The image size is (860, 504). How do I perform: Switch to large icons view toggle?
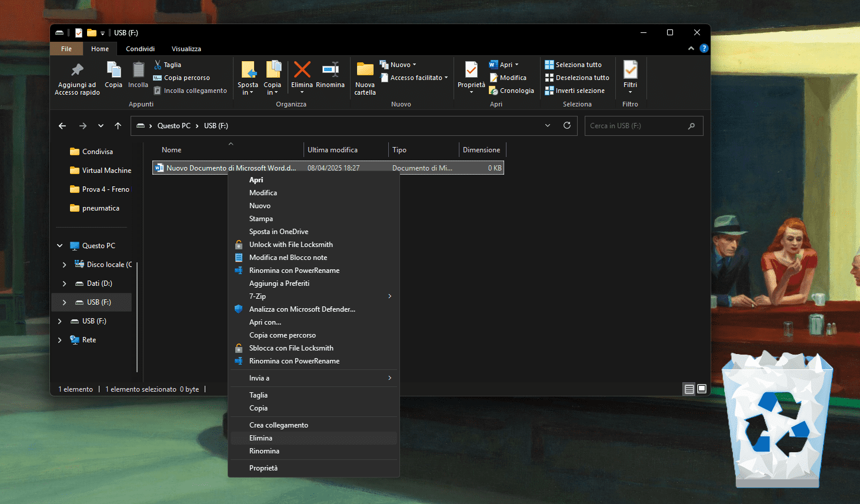click(702, 389)
